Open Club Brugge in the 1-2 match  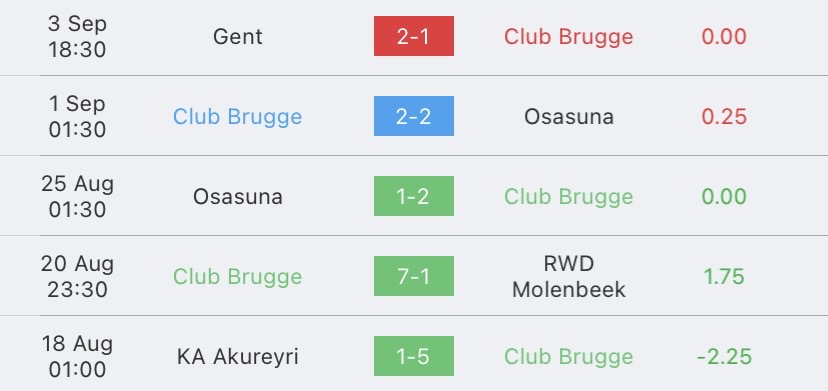569,197
